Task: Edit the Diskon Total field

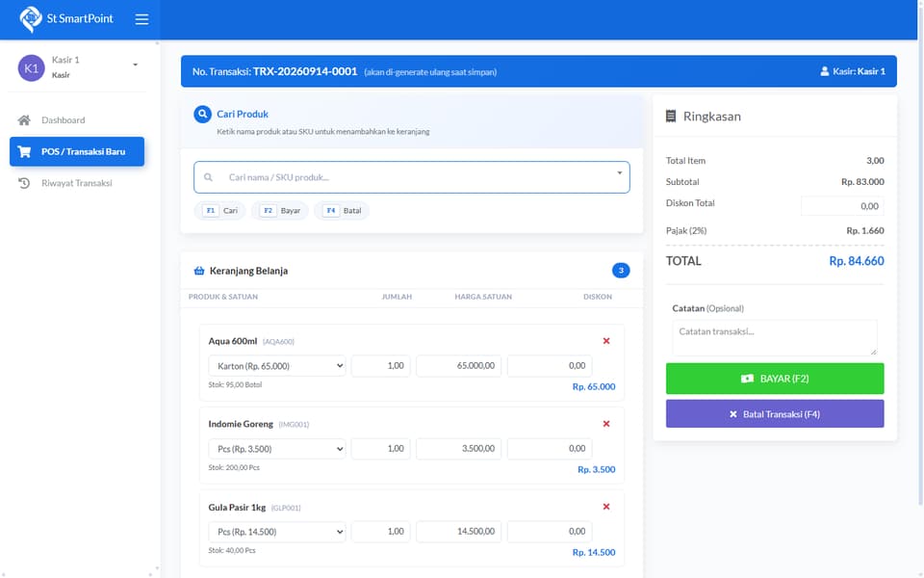Action: 842,206
